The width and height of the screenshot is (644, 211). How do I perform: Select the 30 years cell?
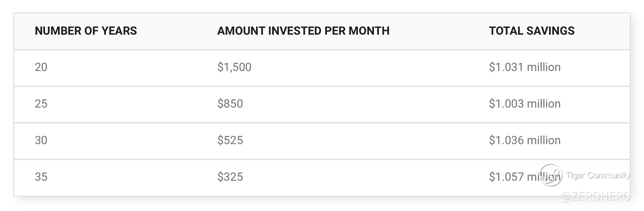pos(41,140)
